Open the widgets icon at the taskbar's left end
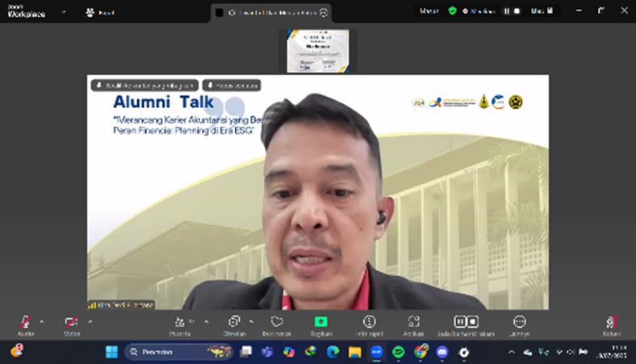 click(17, 351)
